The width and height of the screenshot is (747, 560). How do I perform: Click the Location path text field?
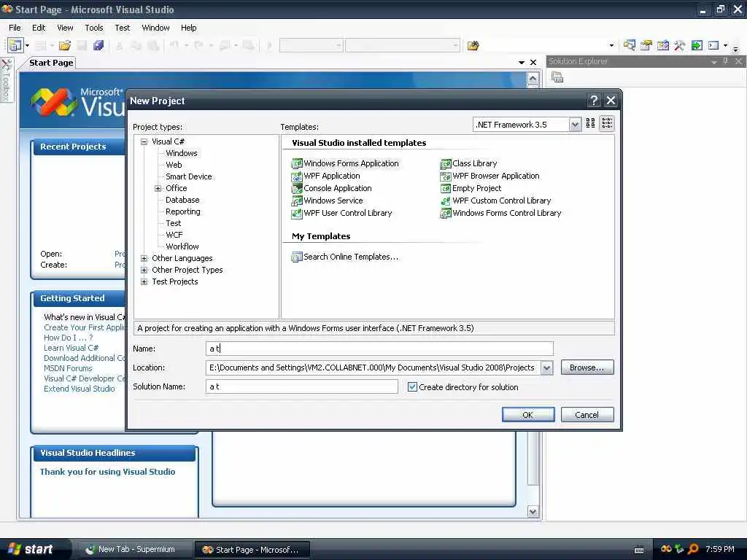click(x=373, y=367)
